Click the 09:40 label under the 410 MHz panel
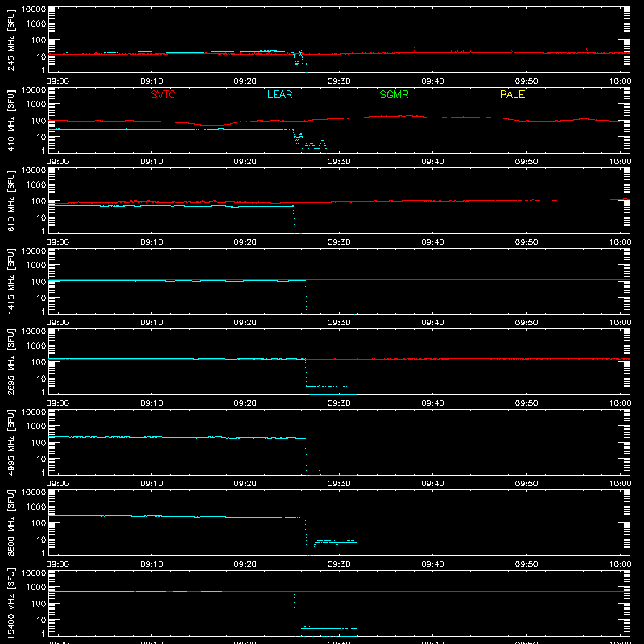 pyautogui.click(x=432, y=162)
